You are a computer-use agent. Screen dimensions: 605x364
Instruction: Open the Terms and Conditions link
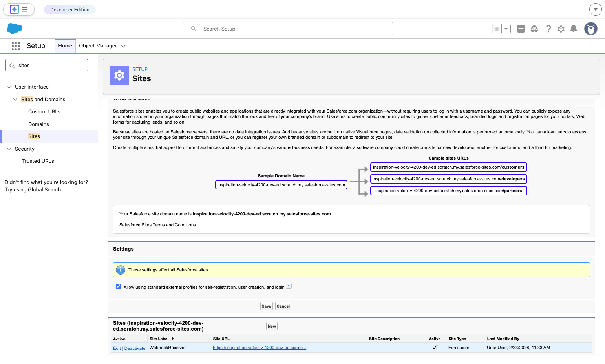(x=174, y=225)
